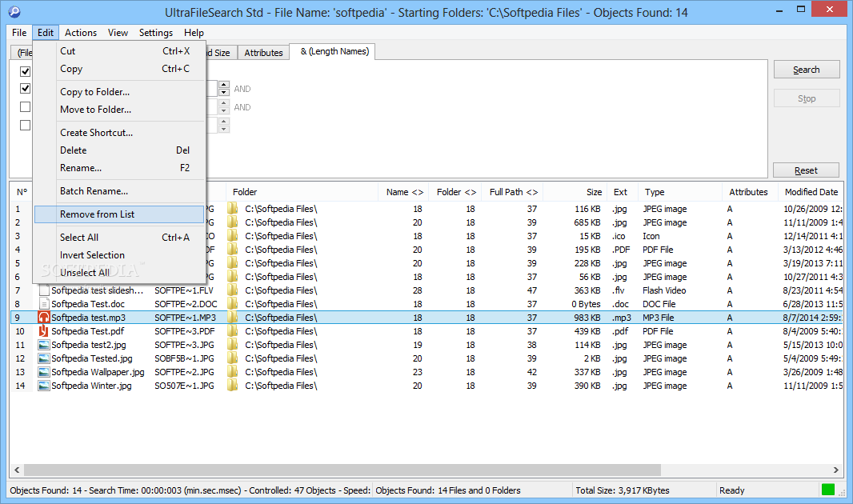Sort by the Size column header
Viewport: 853px width, 504px height.
[575, 192]
